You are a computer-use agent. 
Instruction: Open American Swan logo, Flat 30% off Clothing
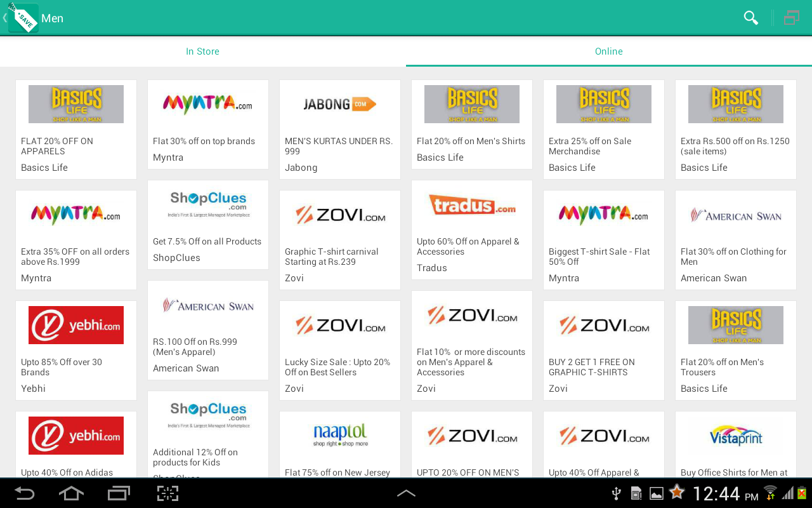tap(736, 216)
